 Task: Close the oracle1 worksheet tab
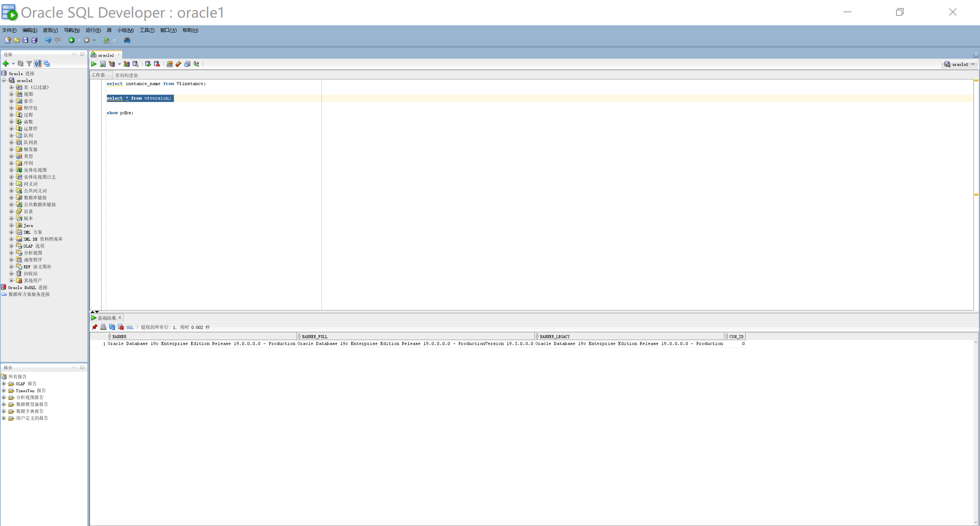coord(118,54)
